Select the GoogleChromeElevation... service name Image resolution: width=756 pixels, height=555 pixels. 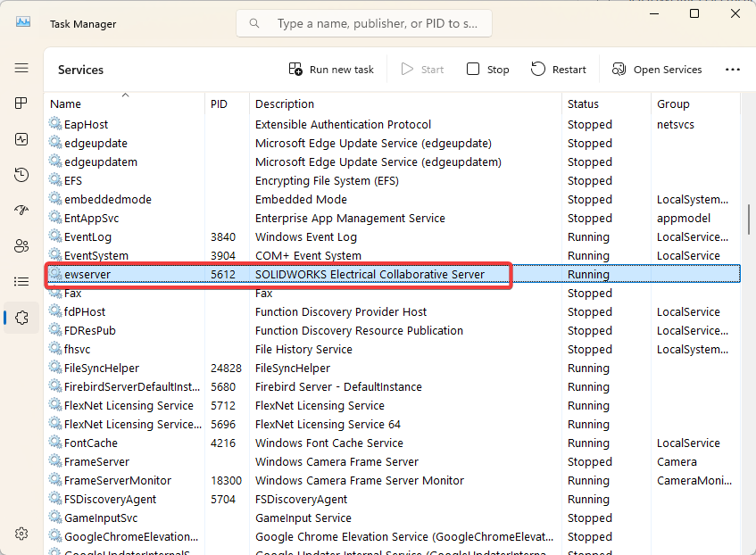[131, 536]
